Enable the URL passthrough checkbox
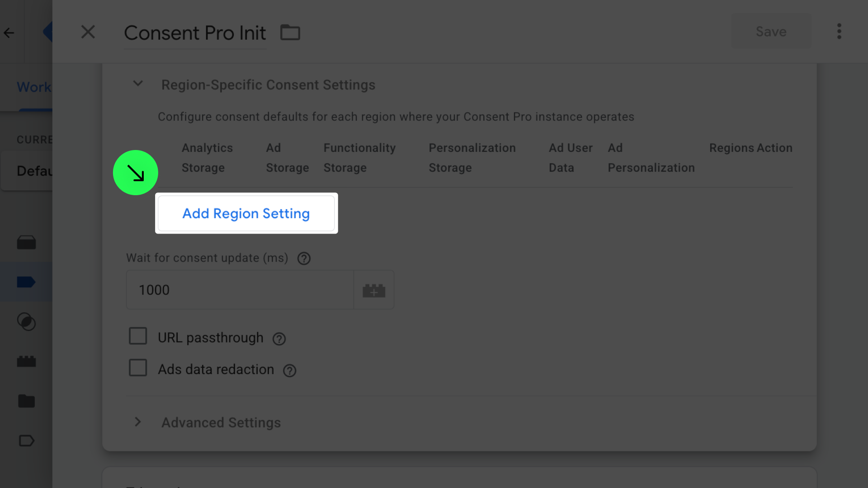The image size is (868, 488). pos(138,336)
